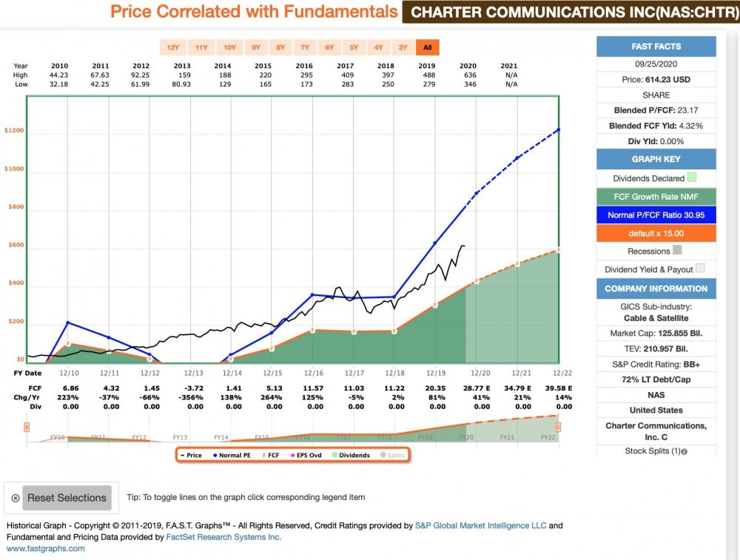Enable the Splits legend item
Viewport: 740px width, 560px height.
tap(392, 455)
